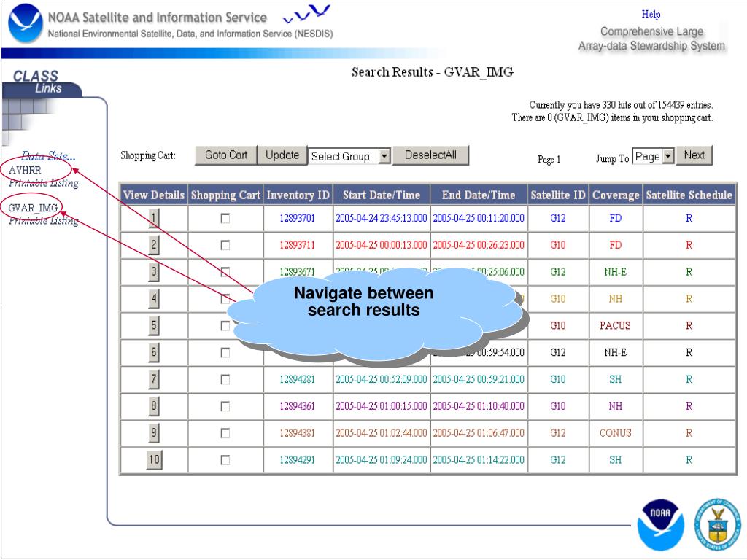Click the Satellite Schedule column header
Screen dimensions: 747x560
[x=689, y=195]
